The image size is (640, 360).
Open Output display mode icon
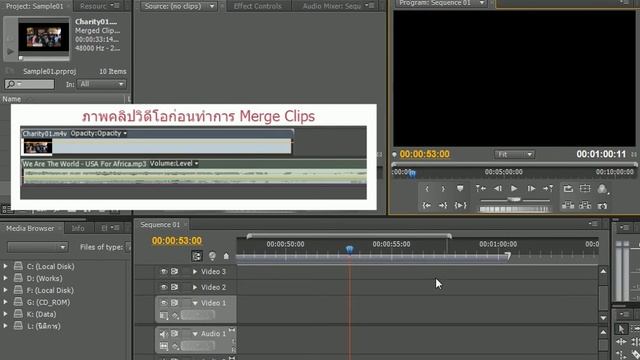coord(602,189)
